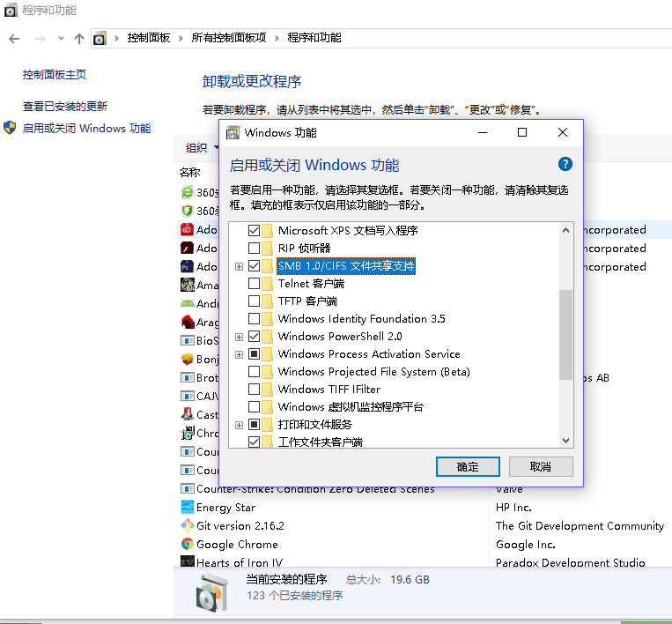
Task: Navigate to 所有控制面板项 breadcrumb
Action: (x=228, y=38)
